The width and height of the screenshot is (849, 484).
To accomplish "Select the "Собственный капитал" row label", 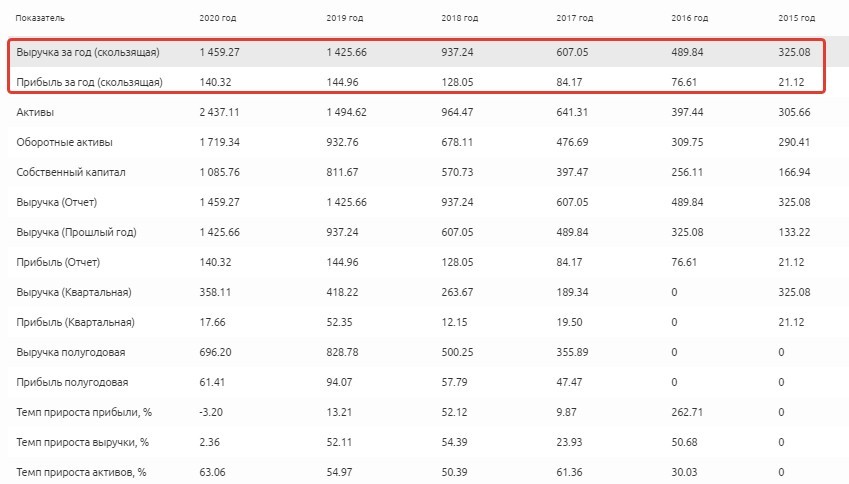I will 69,172.
